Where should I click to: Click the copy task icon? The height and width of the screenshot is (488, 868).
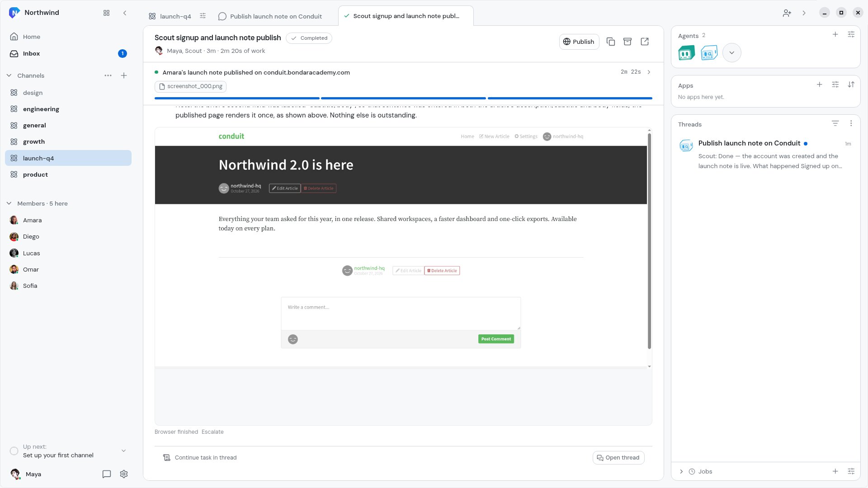pyautogui.click(x=611, y=42)
